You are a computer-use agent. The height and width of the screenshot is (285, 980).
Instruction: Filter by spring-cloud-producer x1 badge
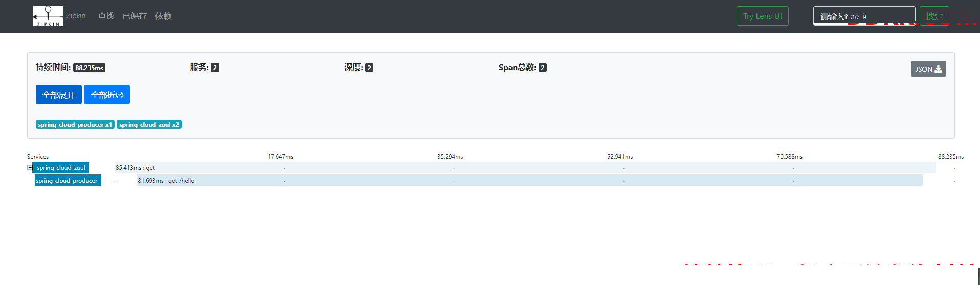pos(75,124)
